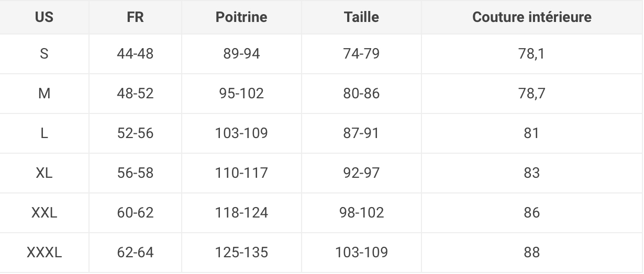Select the Taille value 87-91
The width and height of the screenshot is (644, 274).
point(361,133)
